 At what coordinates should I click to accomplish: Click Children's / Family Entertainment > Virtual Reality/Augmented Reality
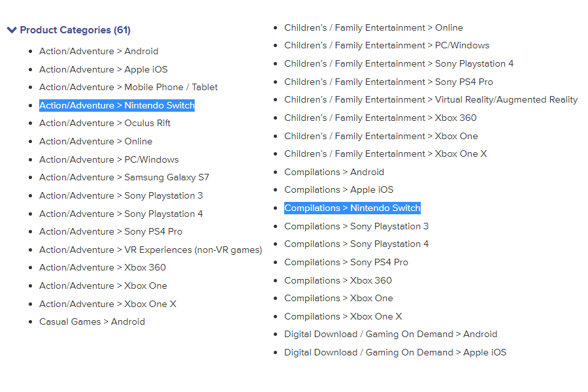pyautogui.click(x=431, y=99)
